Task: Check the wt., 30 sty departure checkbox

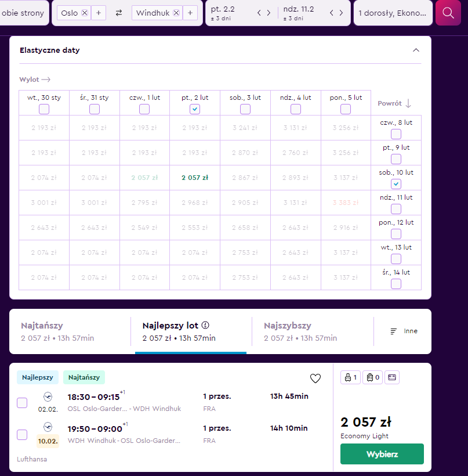Action: [44, 109]
